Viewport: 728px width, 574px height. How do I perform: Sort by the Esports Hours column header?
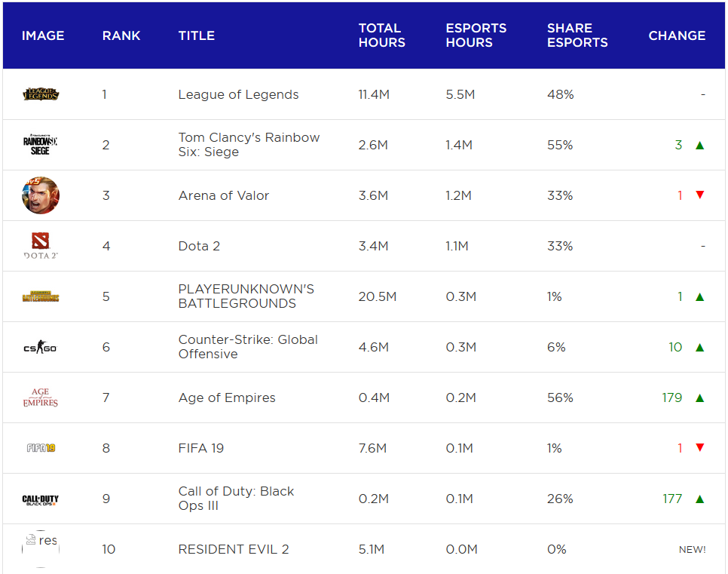pyautogui.click(x=476, y=35)
